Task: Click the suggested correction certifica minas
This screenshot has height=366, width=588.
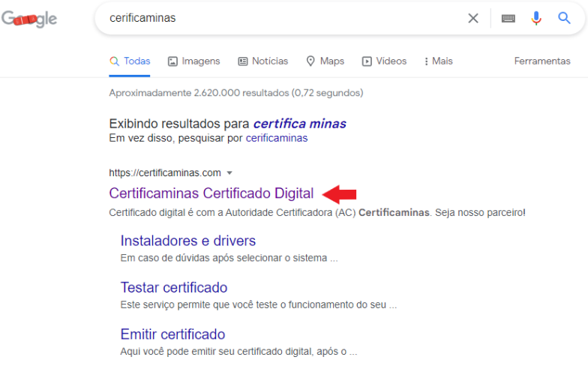Action: 300,123
